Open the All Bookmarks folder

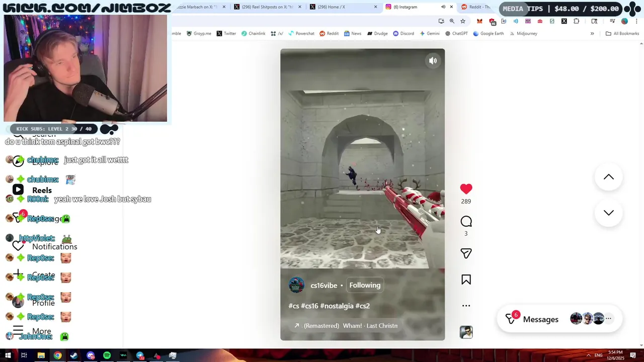pyautogui.click(x=622, y=34)
